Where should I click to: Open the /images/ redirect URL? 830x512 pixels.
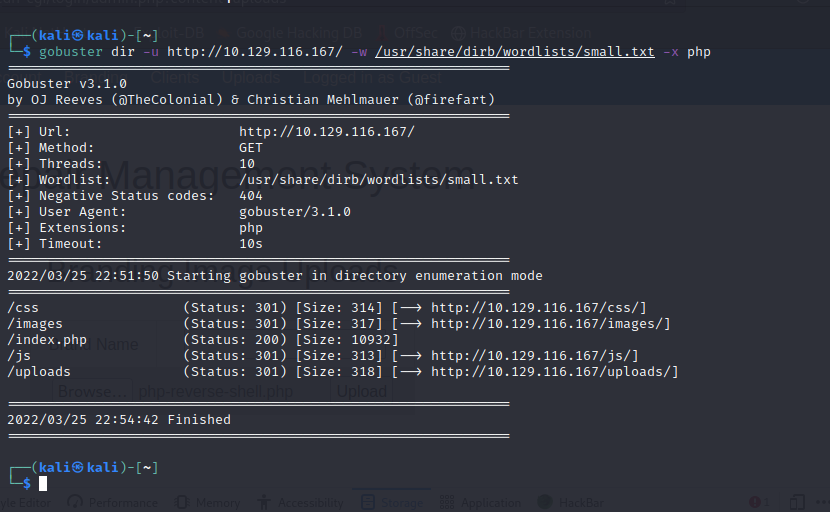tap(550, 323)
